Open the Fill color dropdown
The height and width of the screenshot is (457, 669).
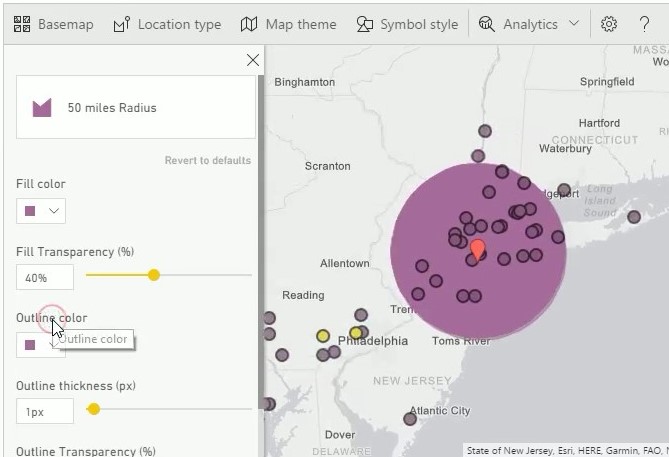point(41,211)
